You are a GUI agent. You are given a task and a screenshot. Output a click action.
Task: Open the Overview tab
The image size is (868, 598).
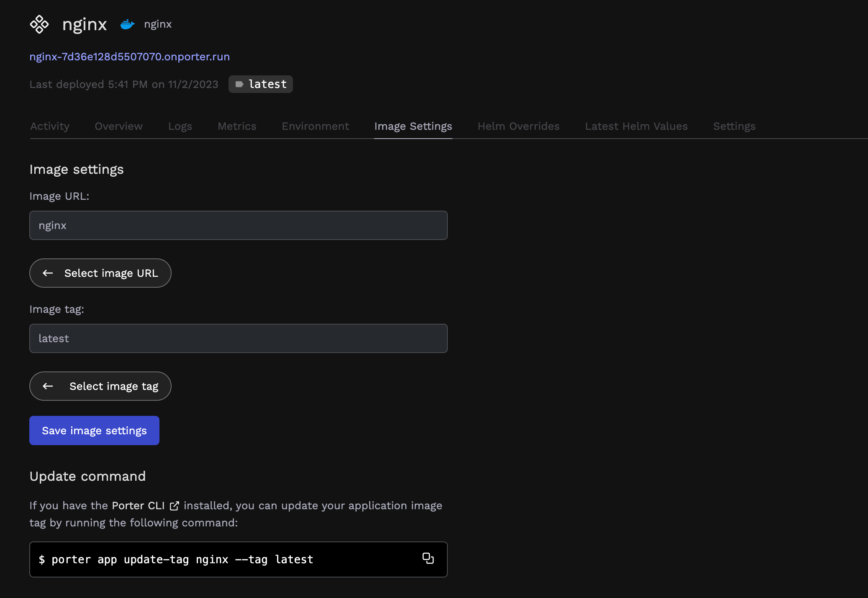pyautogui.click(x=118, y=126)
